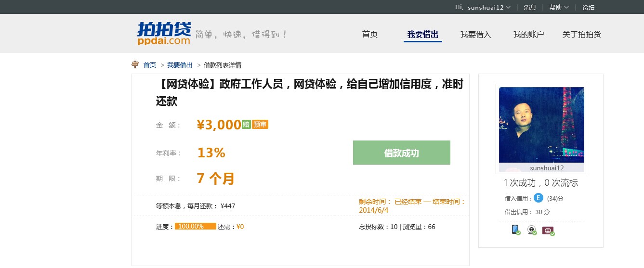Screen dimensions: 644x268
Task: Open the 论坛 forum link
Action: click(x=588, y=7)
